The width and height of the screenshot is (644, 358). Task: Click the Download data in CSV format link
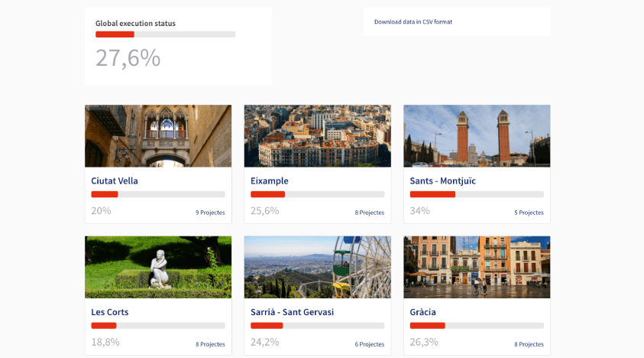pos(413,21)
